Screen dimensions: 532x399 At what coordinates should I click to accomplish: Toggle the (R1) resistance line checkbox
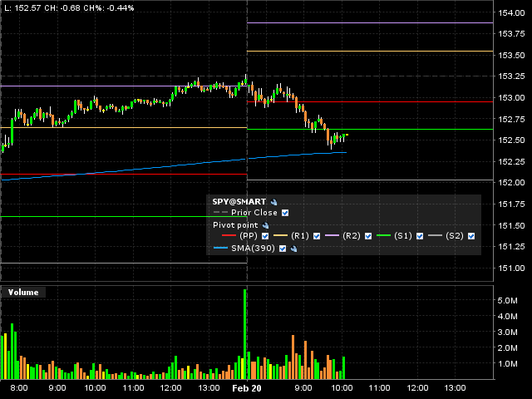[x=317, y=236]
